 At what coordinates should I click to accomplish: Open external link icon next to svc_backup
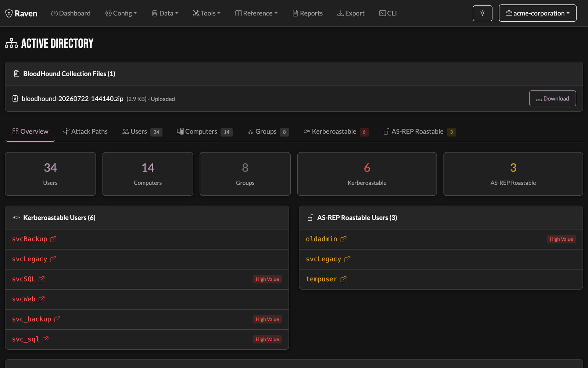(57, 319)
